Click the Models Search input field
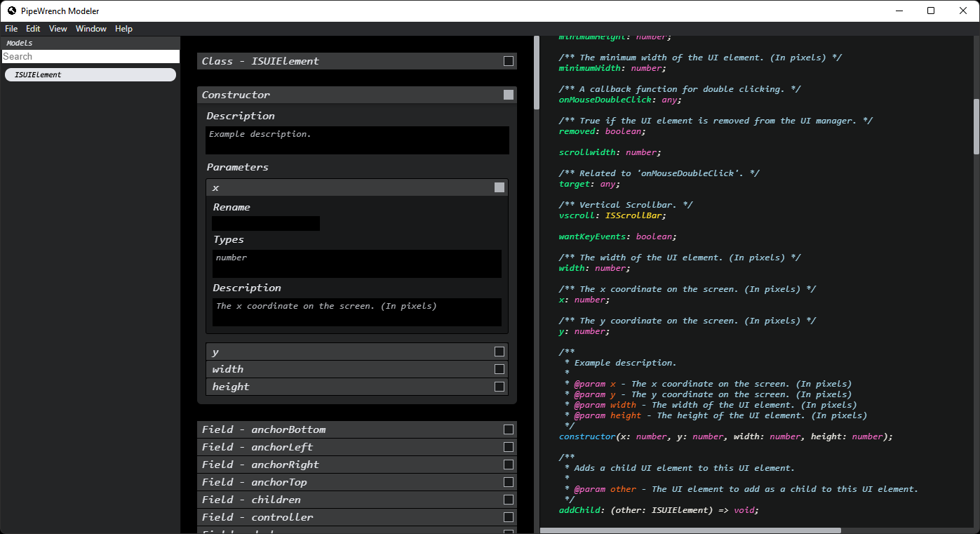This screenshot has width=980, height=534. pos(90,57)
